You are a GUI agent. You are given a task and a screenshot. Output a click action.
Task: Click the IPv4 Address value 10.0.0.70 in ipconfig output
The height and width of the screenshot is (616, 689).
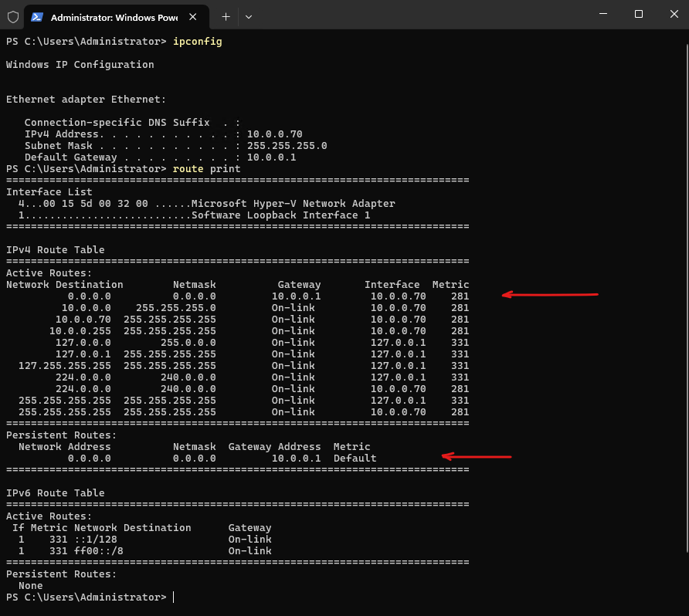(x=275, y=134)
